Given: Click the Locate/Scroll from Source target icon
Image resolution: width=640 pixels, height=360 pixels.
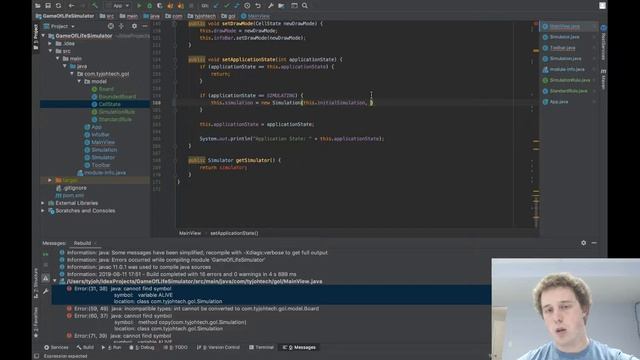Looking at the screenshot, I should (x=111, y=26).
